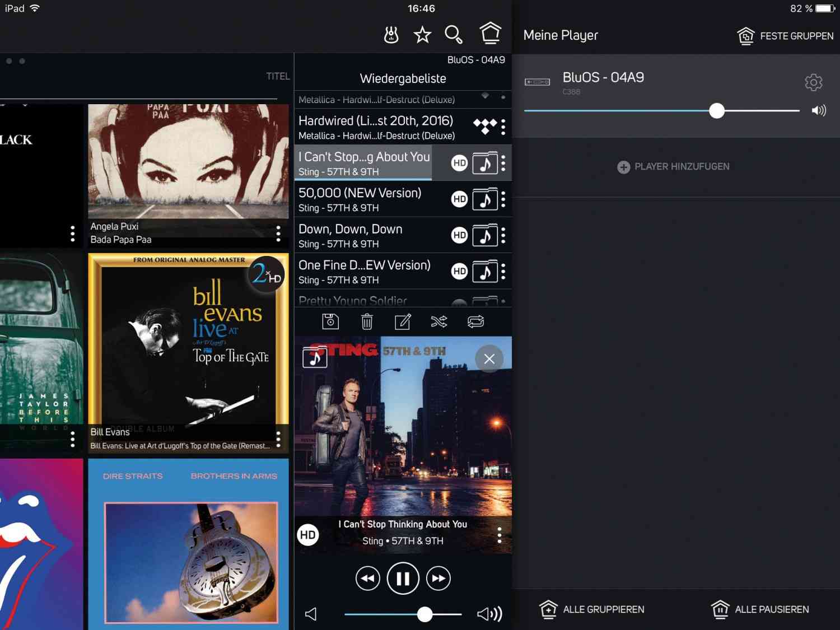The width and height of the screenshot is (840, 630).
Task: Adjust the playback volume slider
Action: (x=403, y=614)
